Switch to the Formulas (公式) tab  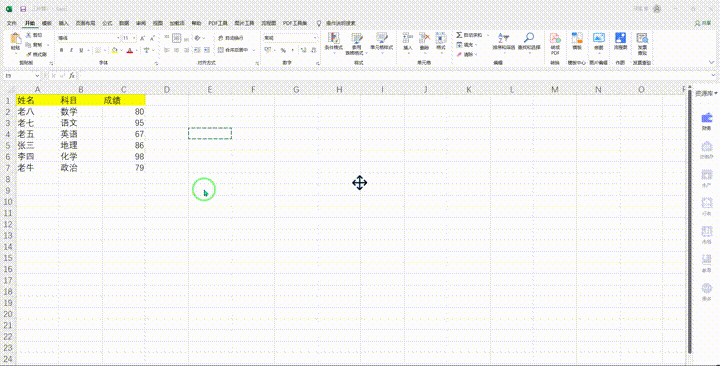tap(107, 23)
